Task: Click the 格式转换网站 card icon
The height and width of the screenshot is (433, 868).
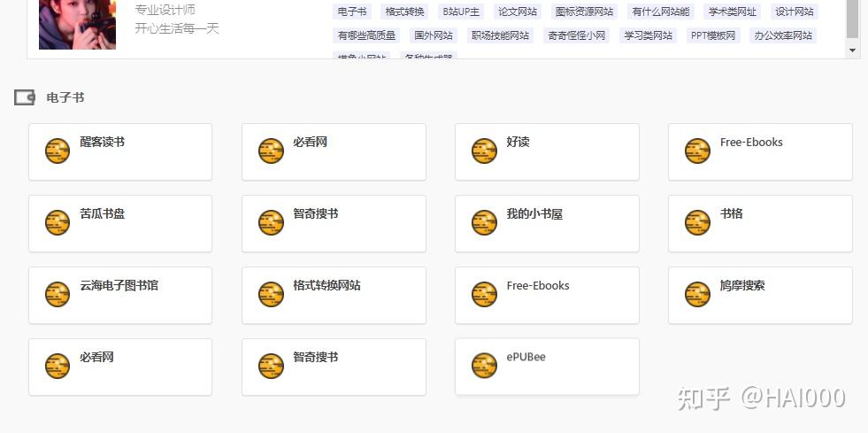Action: [x=272, y=295]
